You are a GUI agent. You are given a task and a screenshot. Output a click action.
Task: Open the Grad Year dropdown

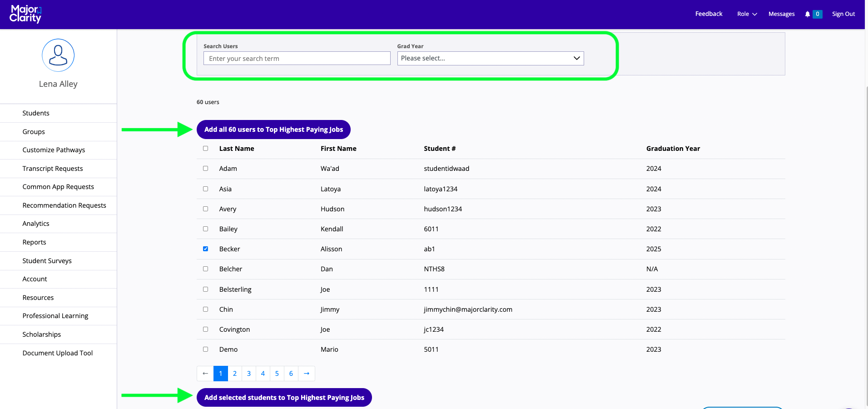tap(490, 58)
